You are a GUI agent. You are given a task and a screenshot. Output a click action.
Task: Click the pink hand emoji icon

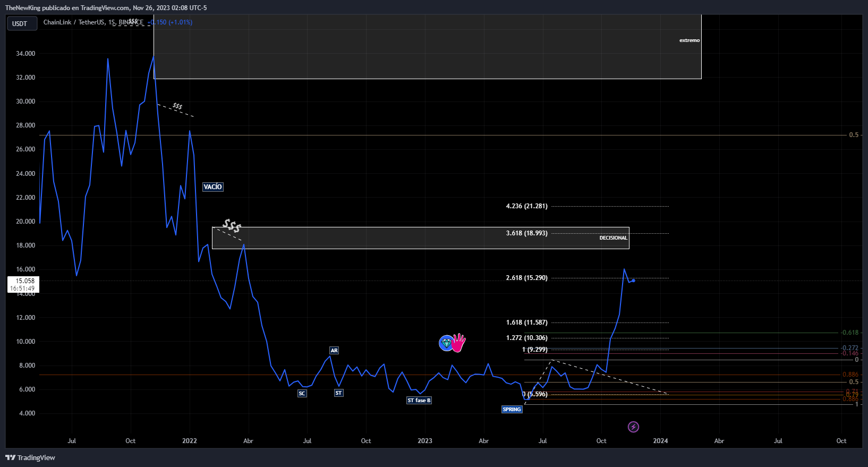pyautogui.click(x=458, y=343)
